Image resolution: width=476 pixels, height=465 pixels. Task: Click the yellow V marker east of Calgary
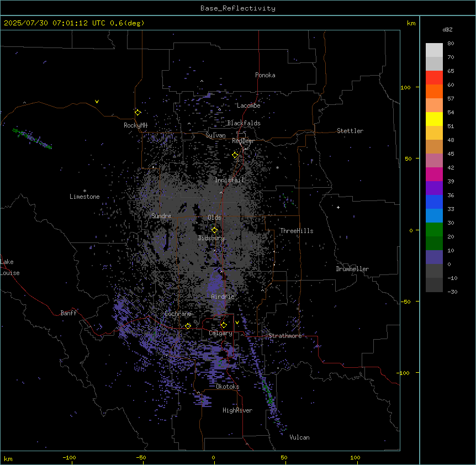[x=237, y=323]
